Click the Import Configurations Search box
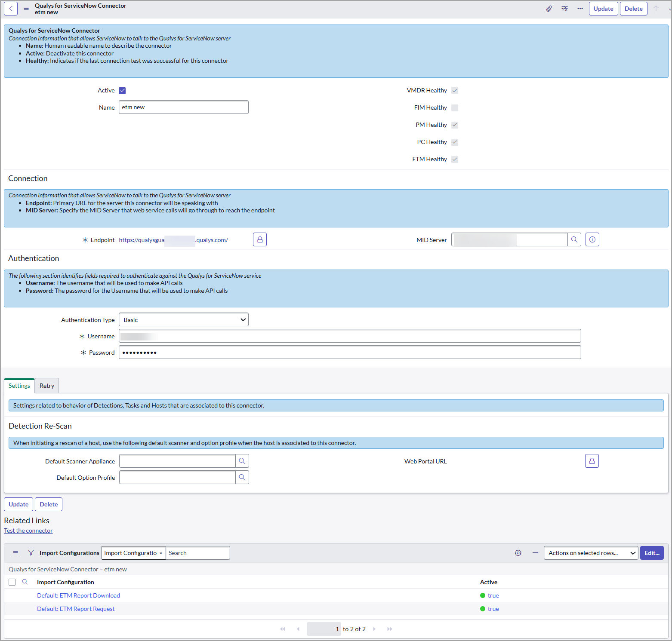Screen dimensions: 672x641 coord(198,553)
